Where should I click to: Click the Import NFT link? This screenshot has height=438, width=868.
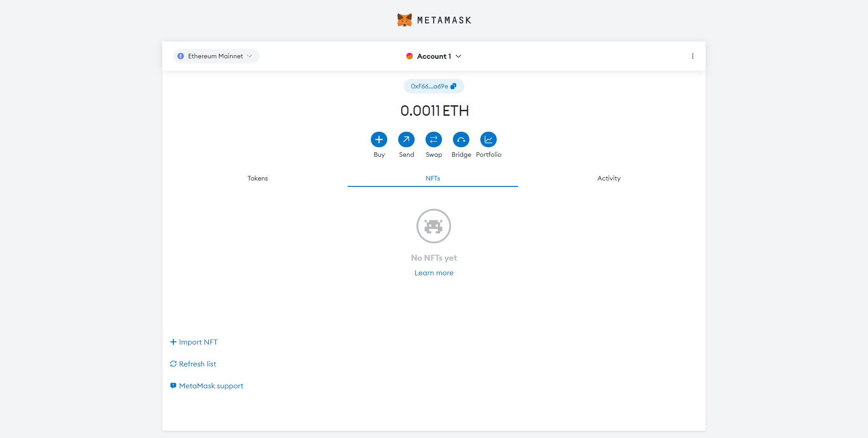point(194,342)
